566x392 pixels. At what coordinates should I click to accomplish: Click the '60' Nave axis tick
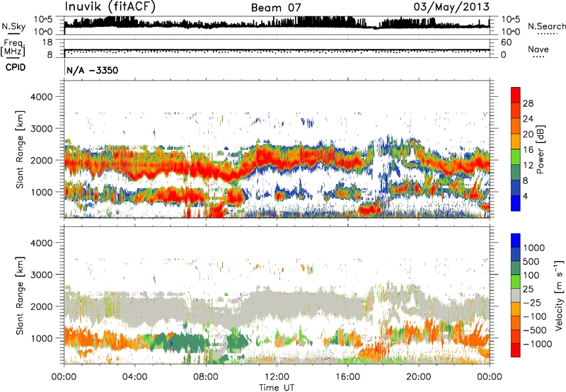tap(507, 42)
